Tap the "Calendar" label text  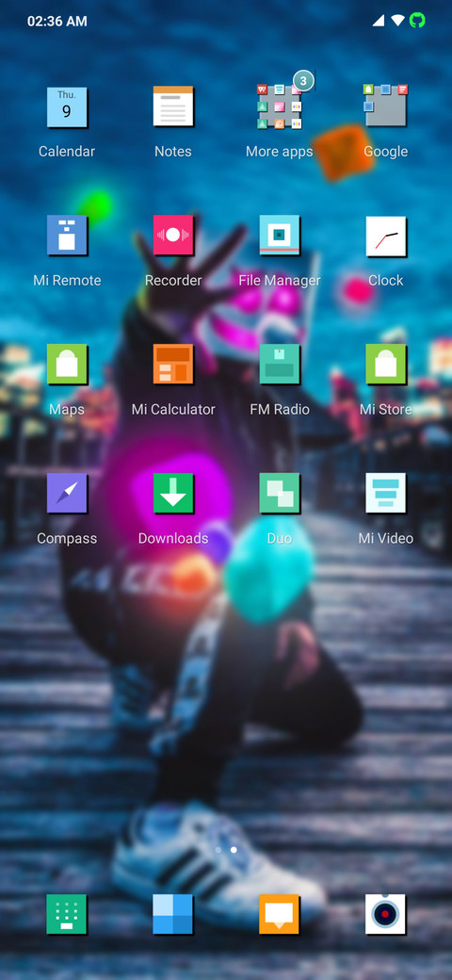(67, 152)
